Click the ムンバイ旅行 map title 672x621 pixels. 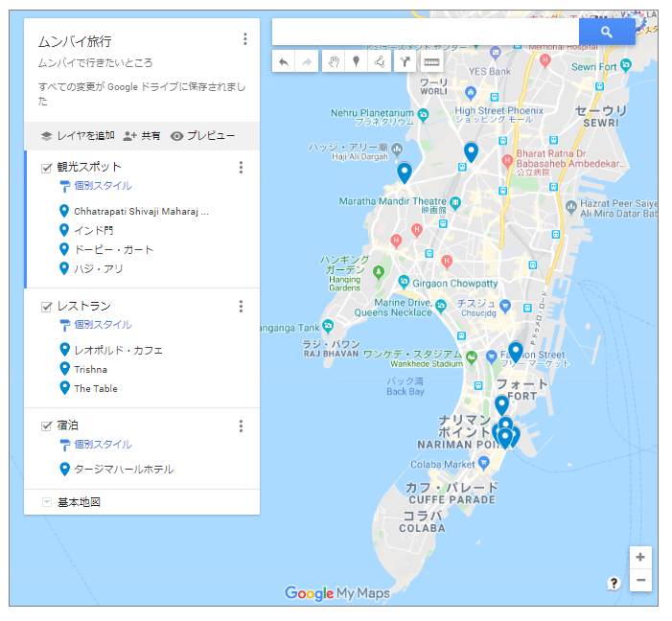pyautogui.click(x=75, y=41)
